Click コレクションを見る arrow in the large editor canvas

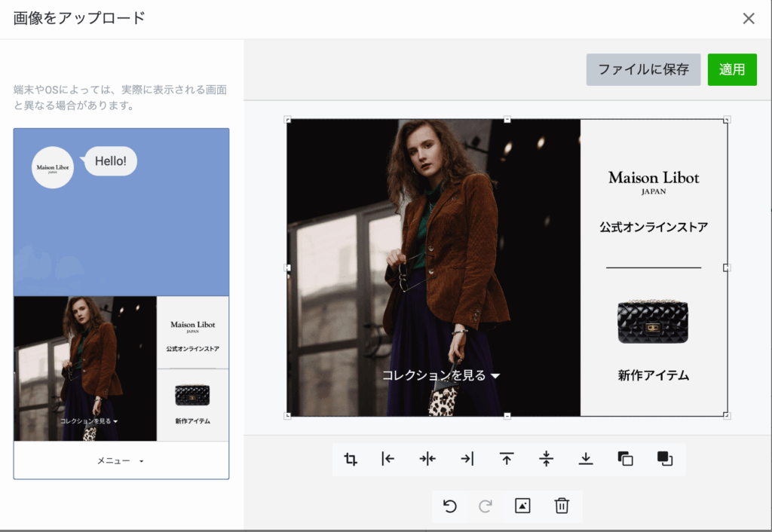pyautogui.click(x=495, y=375)
